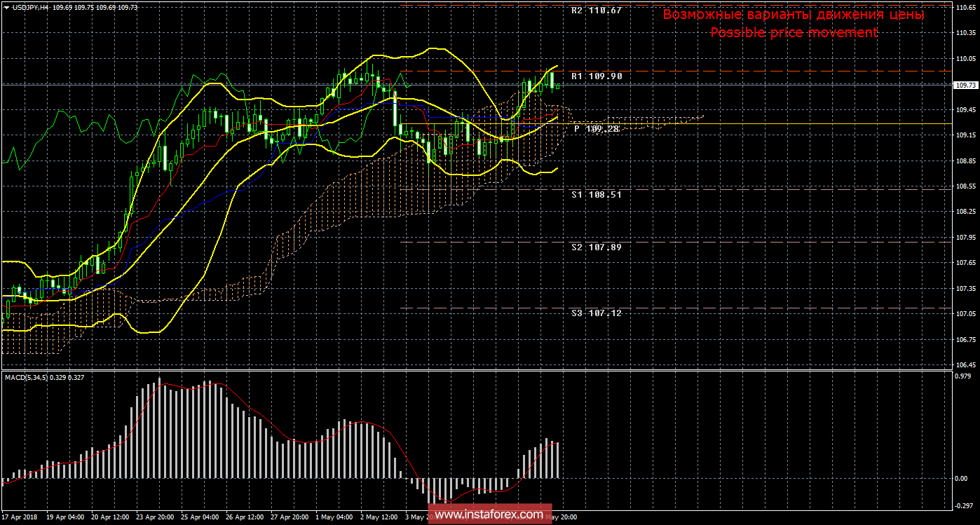This screenshot has width=980, height=525.
Task: Click the red 'Possible price movement' heading
Action: click(x=794, y=32)
